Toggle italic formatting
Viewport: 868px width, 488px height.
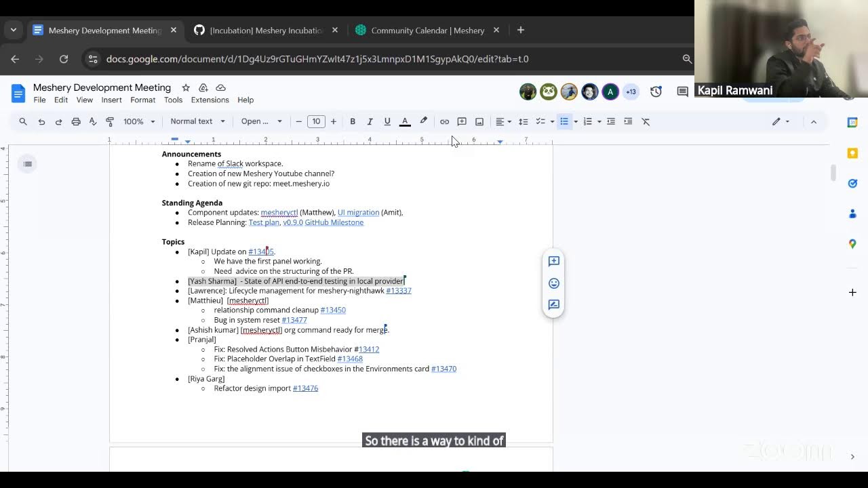coord(370,121)
